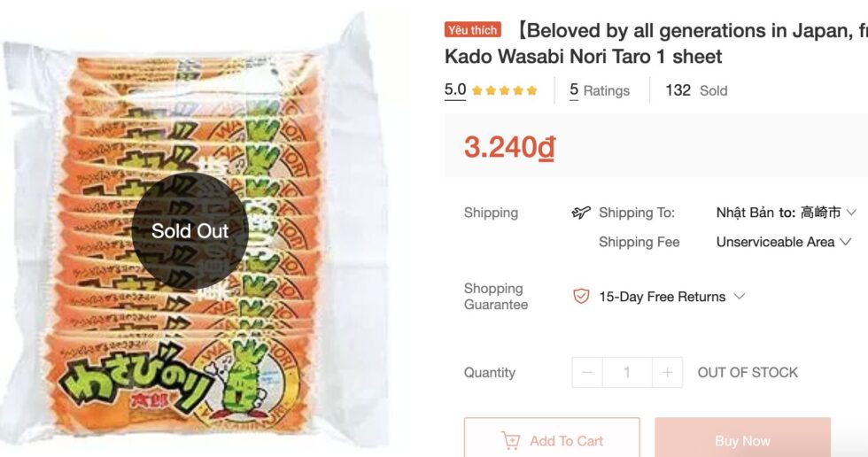Click the quantity input field
Screen dimensions: 868x457
[627, 373]
